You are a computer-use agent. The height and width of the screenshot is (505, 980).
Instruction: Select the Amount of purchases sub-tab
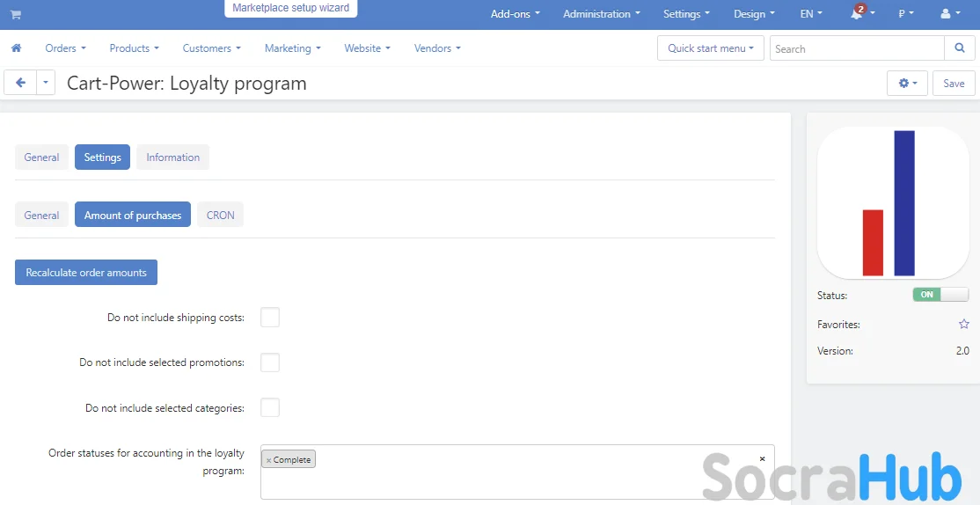coord(133,215)
